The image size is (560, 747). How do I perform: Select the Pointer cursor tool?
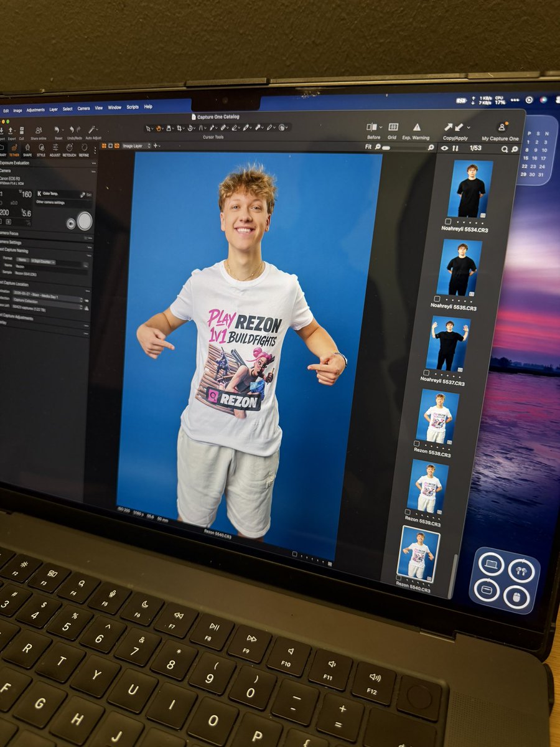148,128
